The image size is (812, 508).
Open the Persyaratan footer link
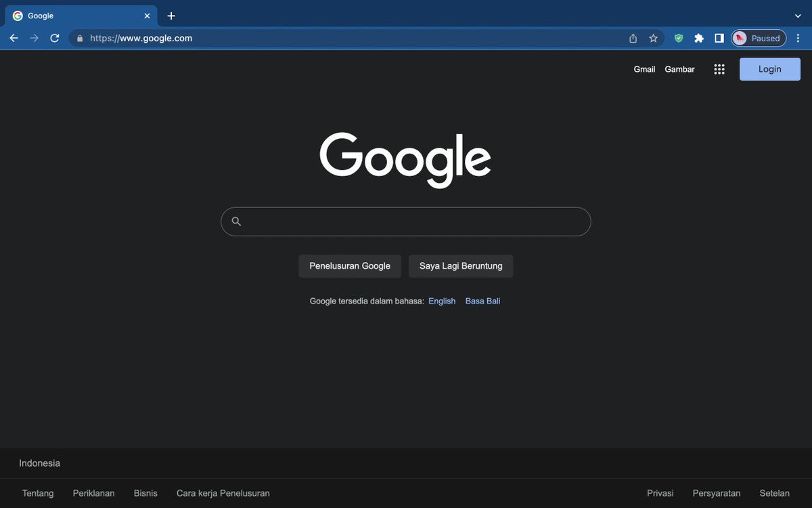(x=717, y=493)
